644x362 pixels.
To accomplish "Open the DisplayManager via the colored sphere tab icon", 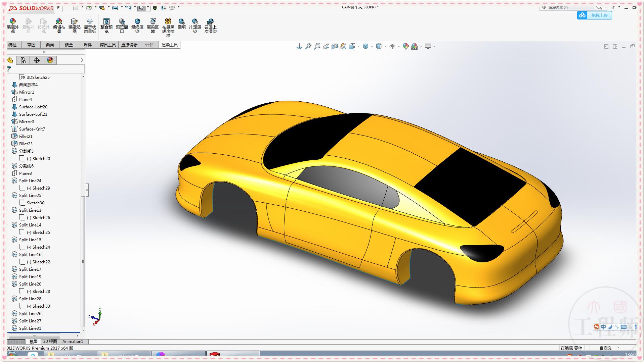I will click(x=50, y=60).
